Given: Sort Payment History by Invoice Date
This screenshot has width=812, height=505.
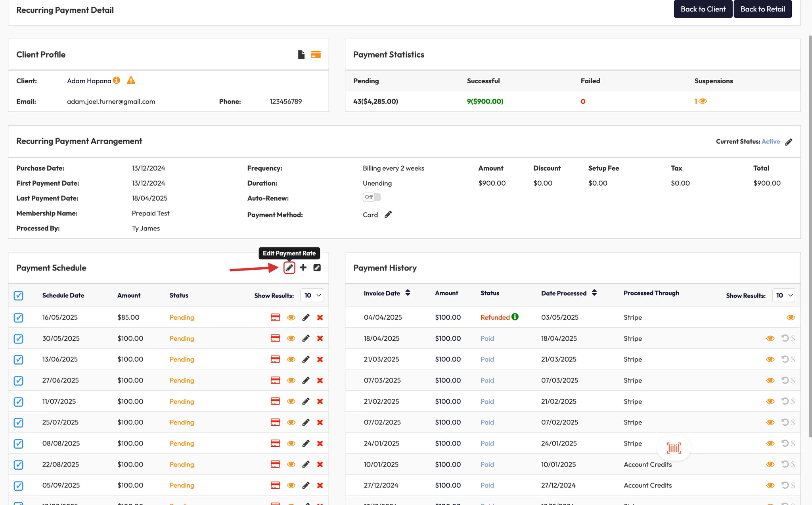Looking at the screenshot, I should click(408, 293).
